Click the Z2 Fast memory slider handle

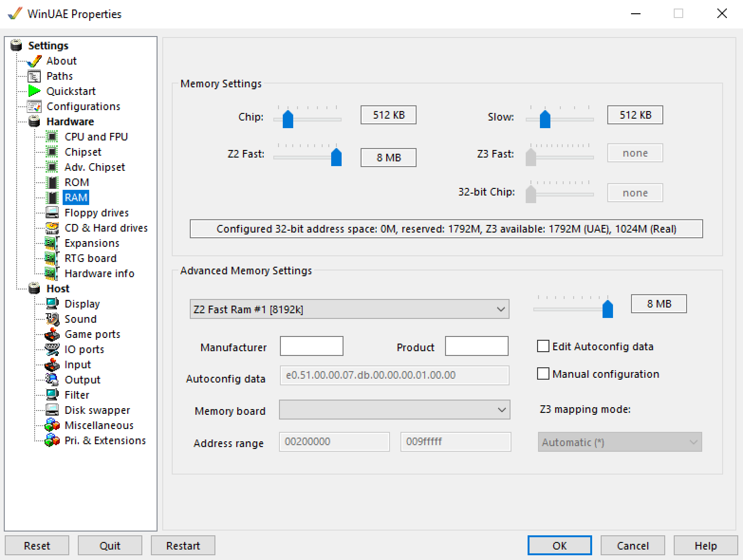coord(336,157)
